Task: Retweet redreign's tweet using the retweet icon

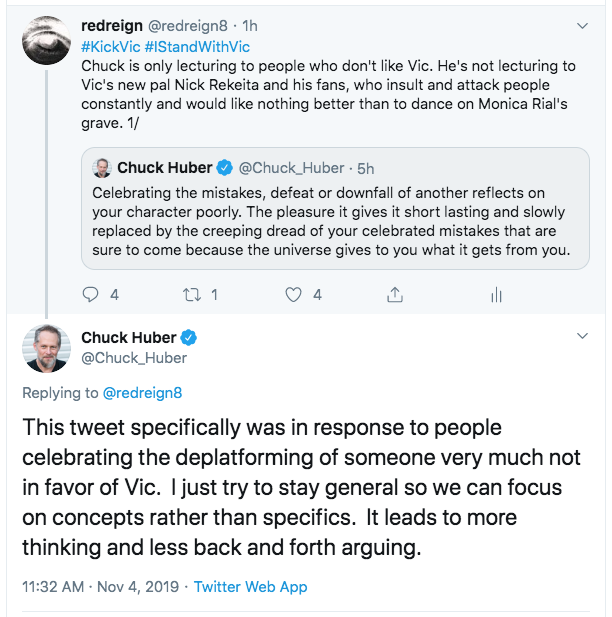Action: [x=192, y=294]
